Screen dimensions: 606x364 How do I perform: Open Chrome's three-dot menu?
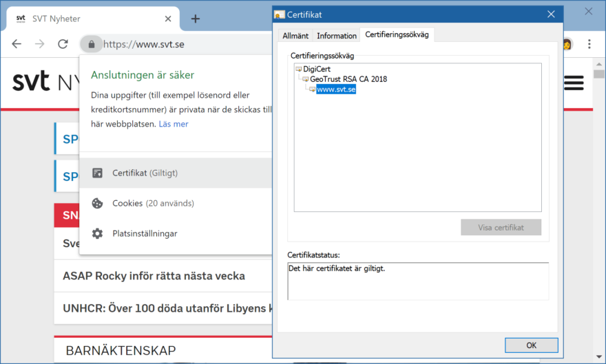[x=589, y=44]
